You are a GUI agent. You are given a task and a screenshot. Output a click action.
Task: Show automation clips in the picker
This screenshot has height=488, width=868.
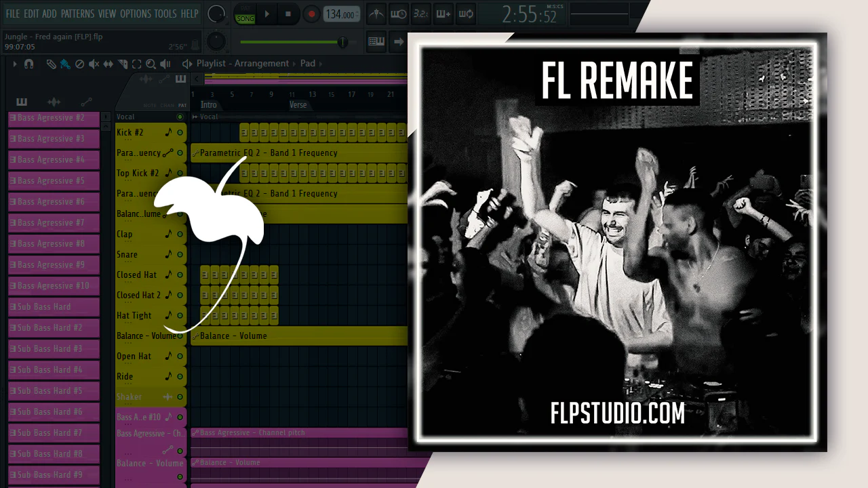pyautogui.click(x=86, y=102)
